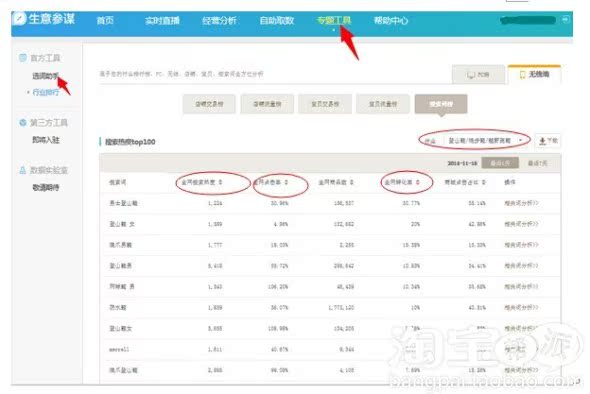Viewport: 590px width, 394px height.
Task: Select 选词助手 in the sidebar
Action: point(46,76)
